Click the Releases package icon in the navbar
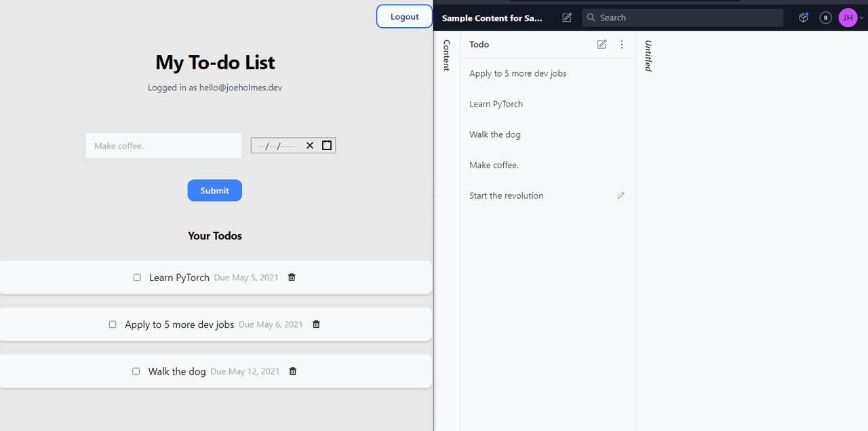Viewport: 868px width, 431px height. click(803, 17)
